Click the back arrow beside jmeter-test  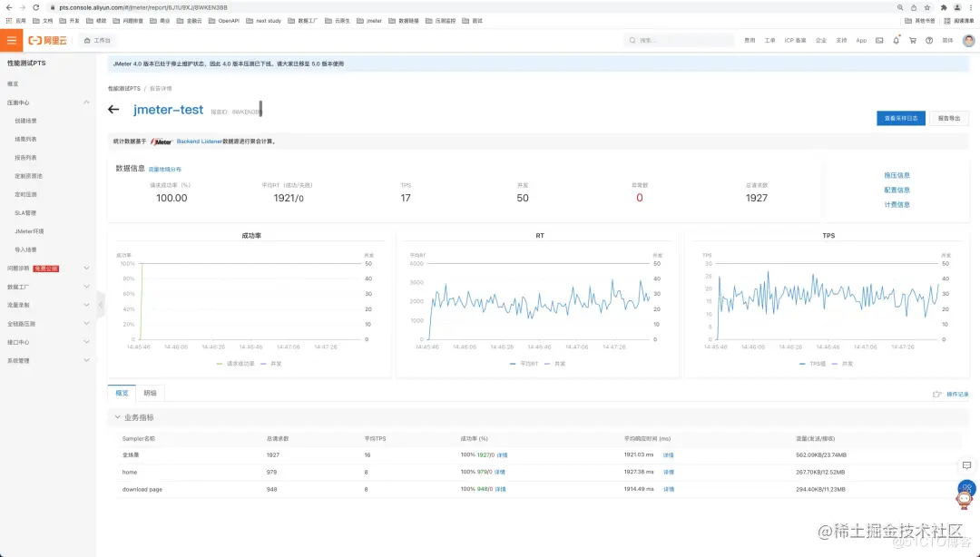[x=113, y=110]
